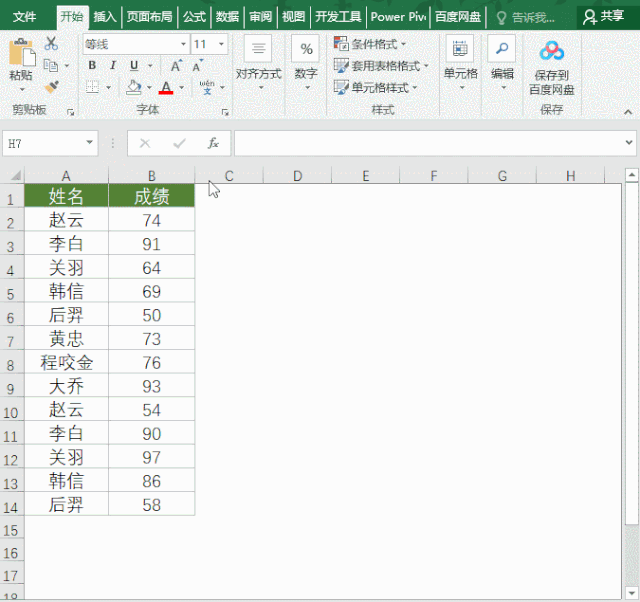Click the Cut scissors icon
This screenshot has width=640, height=602.
pyautogui.click(x=51, y=44)
